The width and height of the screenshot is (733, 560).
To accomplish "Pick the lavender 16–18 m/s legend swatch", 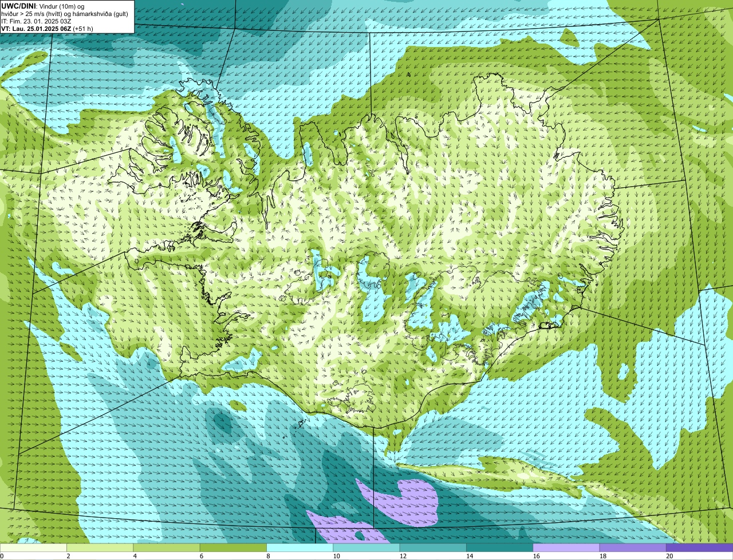I will (566, 547).
